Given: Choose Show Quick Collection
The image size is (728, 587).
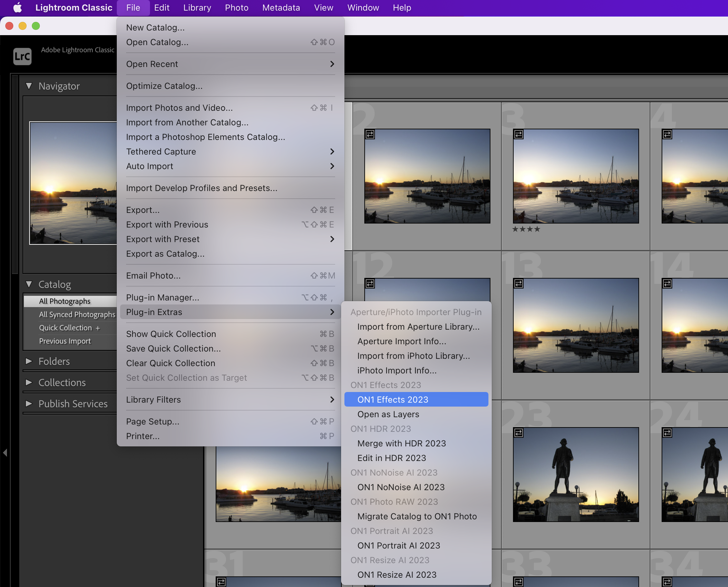Looking at the screenshot, I should point(230,334).
